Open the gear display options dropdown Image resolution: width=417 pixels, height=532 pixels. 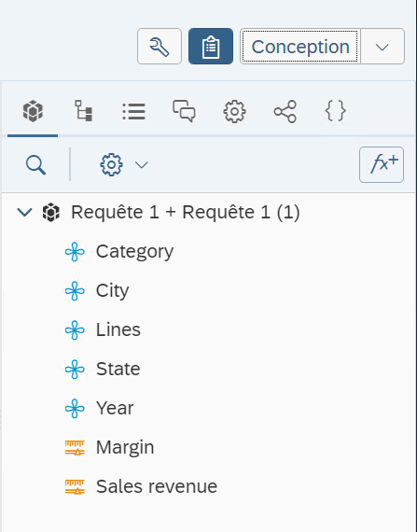coord(124,165)
